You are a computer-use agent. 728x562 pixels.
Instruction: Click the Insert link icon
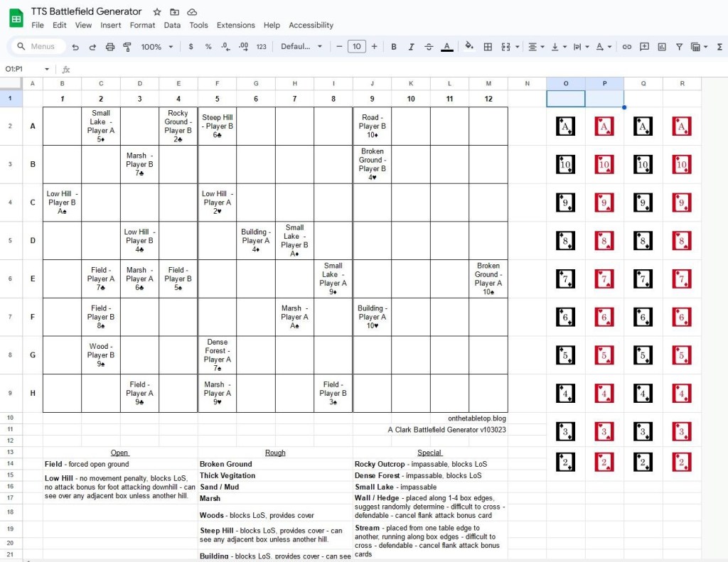pos(626,47)
